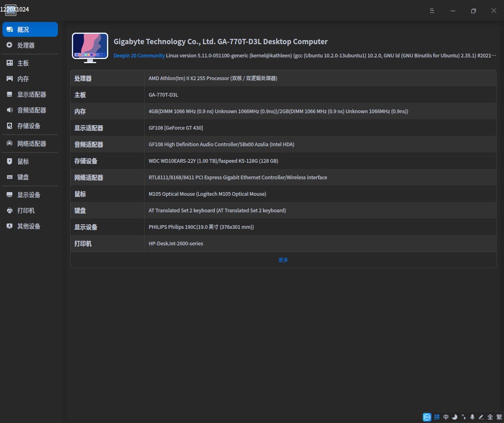The width and height of the screenshot is (504, 423).
Task: Click the fcitx input method tray icon
Action: pyautogui.click(x=427, y=417)
